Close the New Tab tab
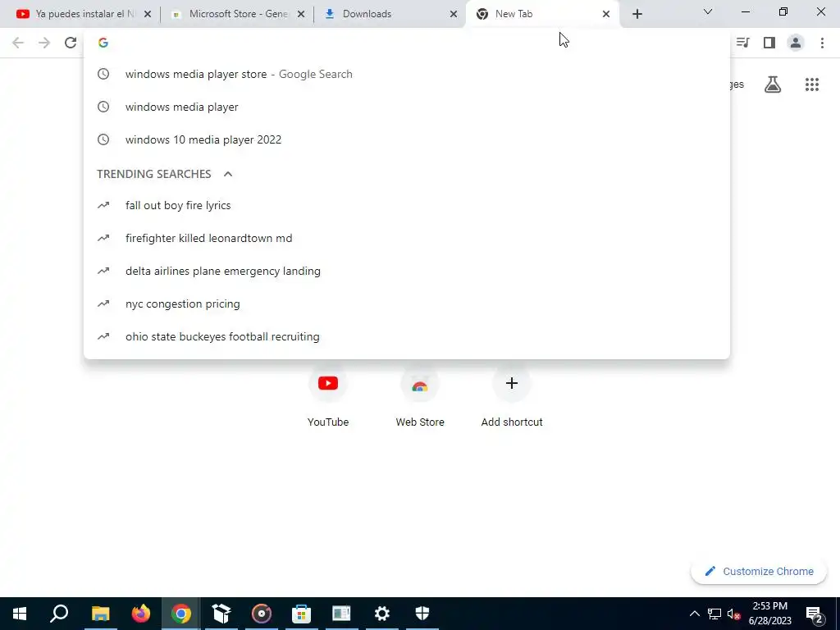Screen dimensions: 840x630 (606, 14)
